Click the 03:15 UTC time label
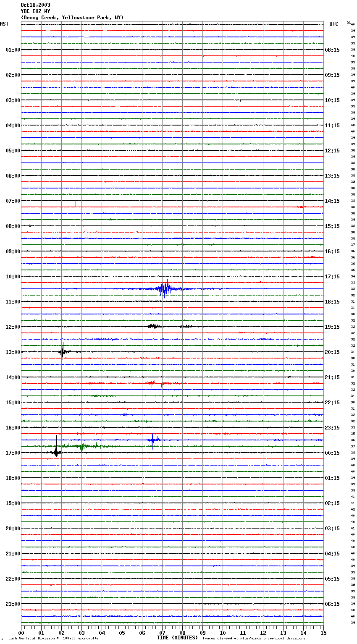 click(332, 529)
